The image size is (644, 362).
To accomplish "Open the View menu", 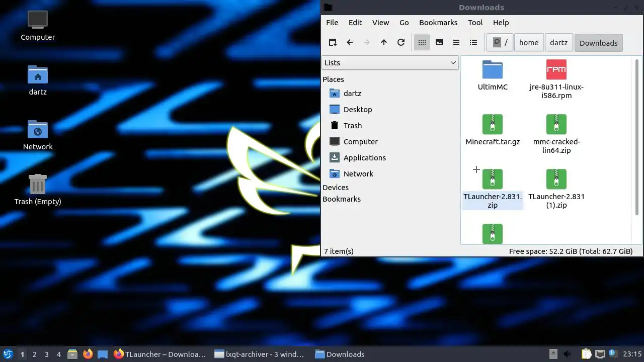I will coord(380,23).
